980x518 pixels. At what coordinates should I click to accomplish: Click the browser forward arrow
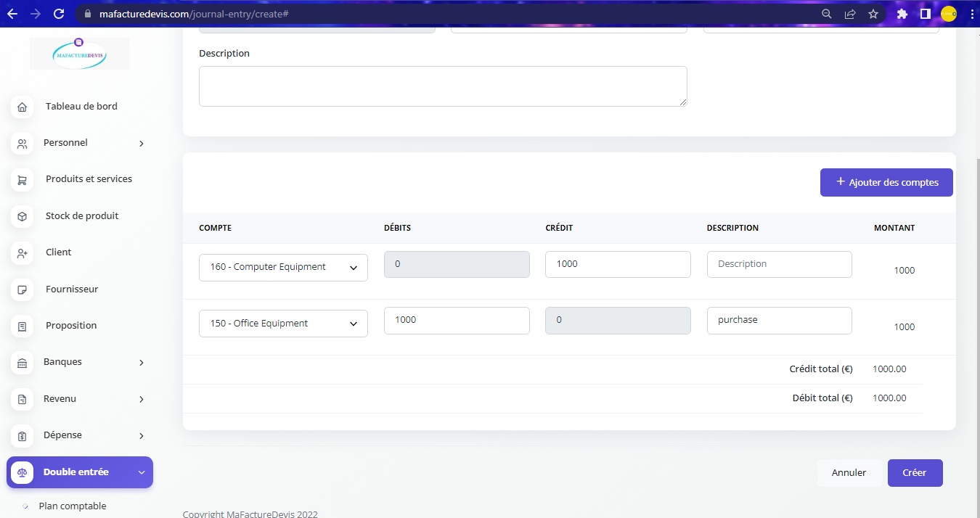36,14
